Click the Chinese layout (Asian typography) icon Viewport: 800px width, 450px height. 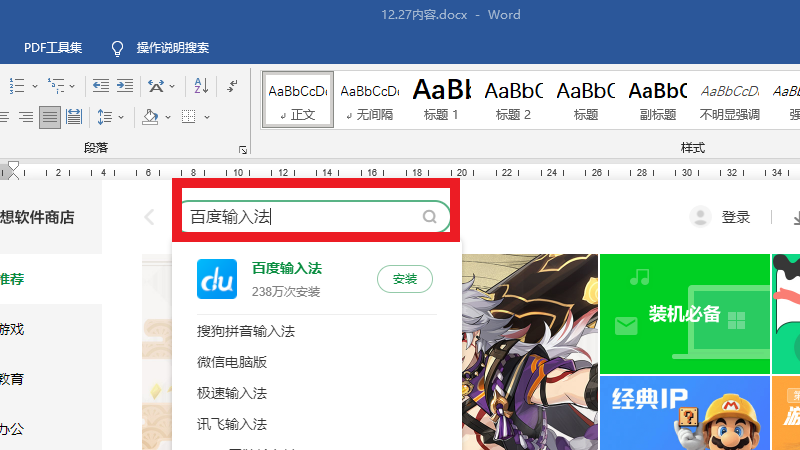pos(156,86)
